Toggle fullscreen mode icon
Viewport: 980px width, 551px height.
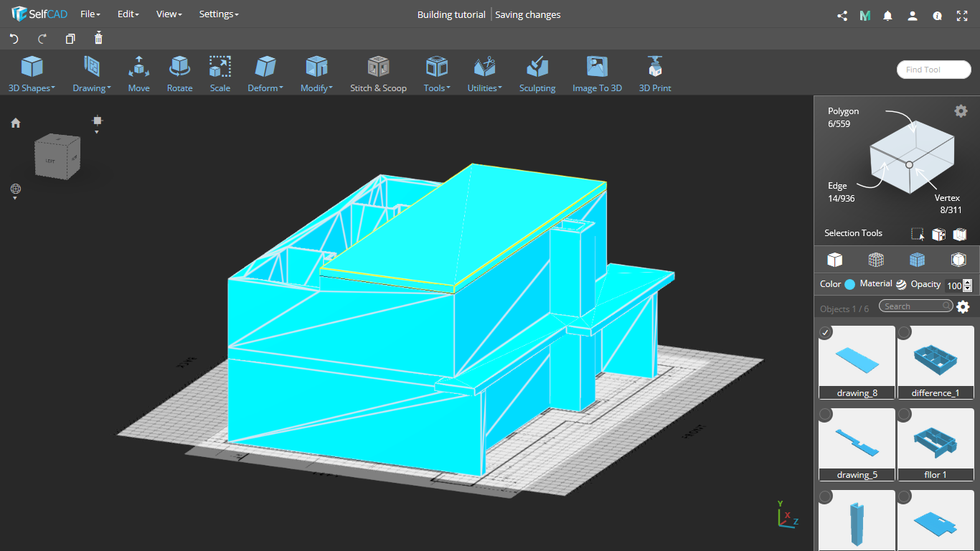[x=962, y=15]
